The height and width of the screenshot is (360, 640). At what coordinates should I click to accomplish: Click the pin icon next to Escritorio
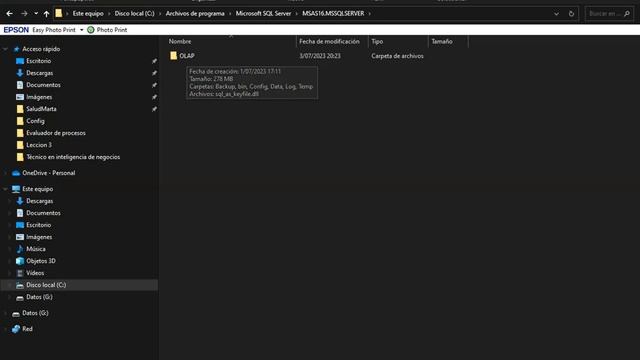point(154,61)
